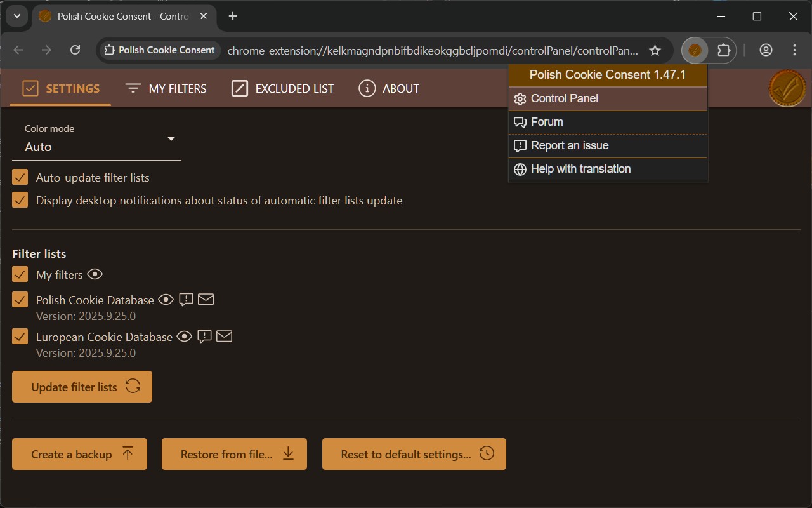View European Cookie Database list eye icon
The width and height of the screenshot is (812, 508).
click(x=184, y=337)
